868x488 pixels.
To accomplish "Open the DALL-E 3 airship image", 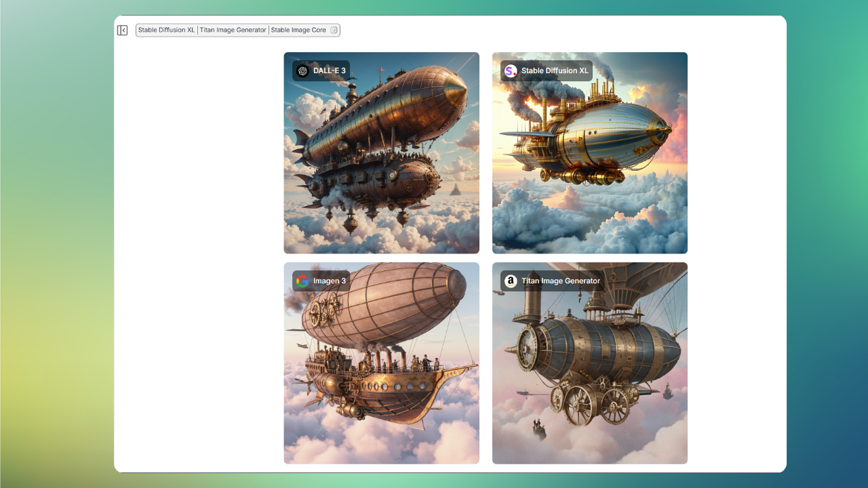I will coord(381,163).
